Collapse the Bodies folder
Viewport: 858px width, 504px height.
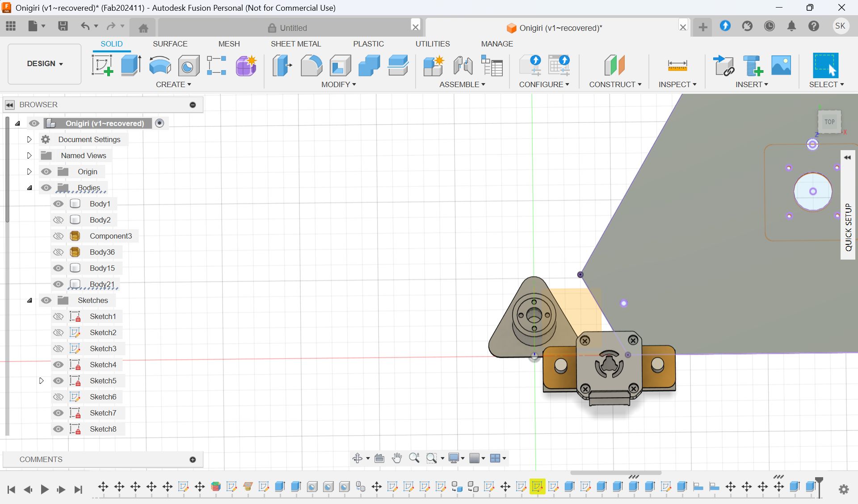coord(29,188)
